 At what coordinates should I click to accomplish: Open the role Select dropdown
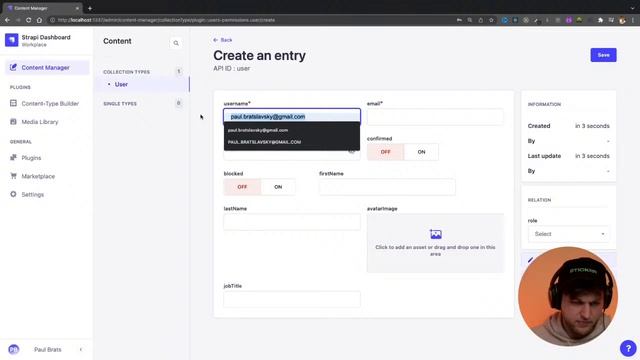pyautogui.click(x=569, y=234)
